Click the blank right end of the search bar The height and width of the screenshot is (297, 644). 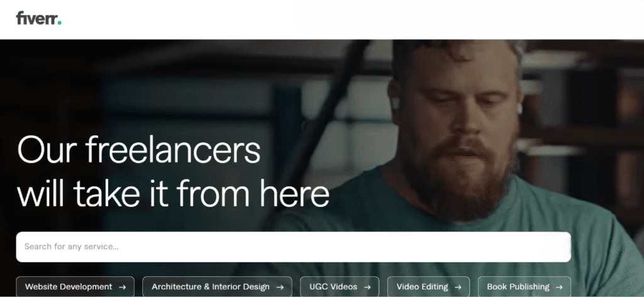coord(534,247)
